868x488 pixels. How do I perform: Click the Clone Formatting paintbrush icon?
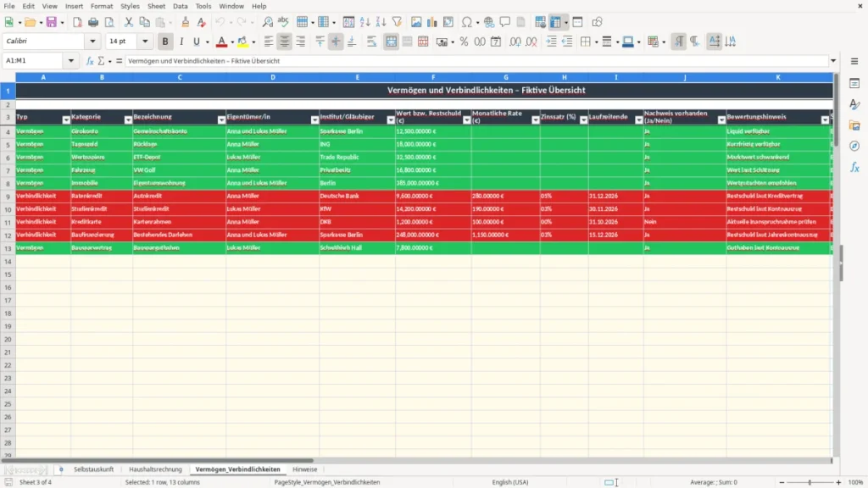(x=186, y=22)
